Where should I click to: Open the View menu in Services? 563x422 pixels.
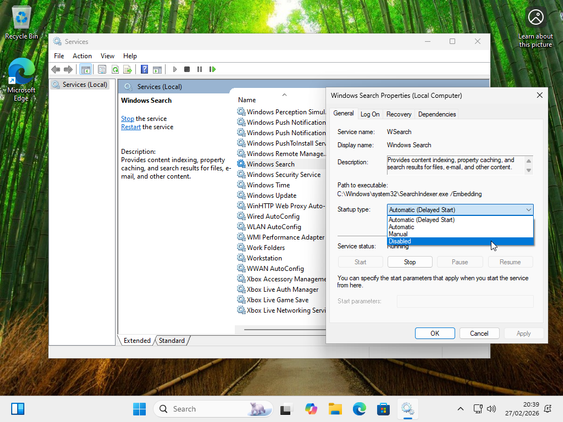pos(107,56)
